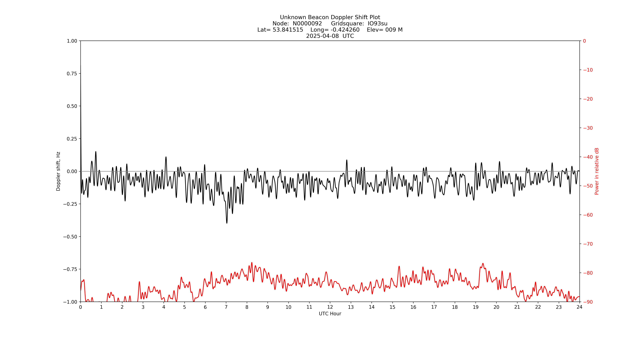Click the left axis tick label '0.00'

coord(72,172)
